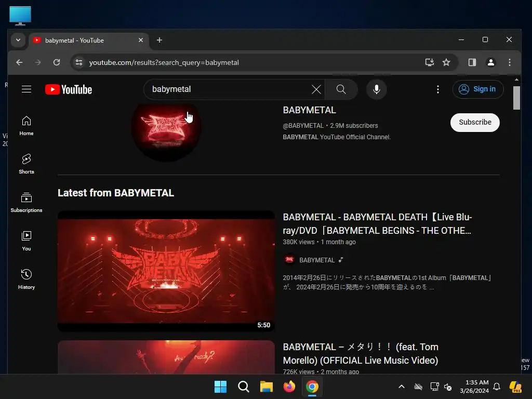
Task: Click the Chrome taskbar icon
Action: [312, 387]
